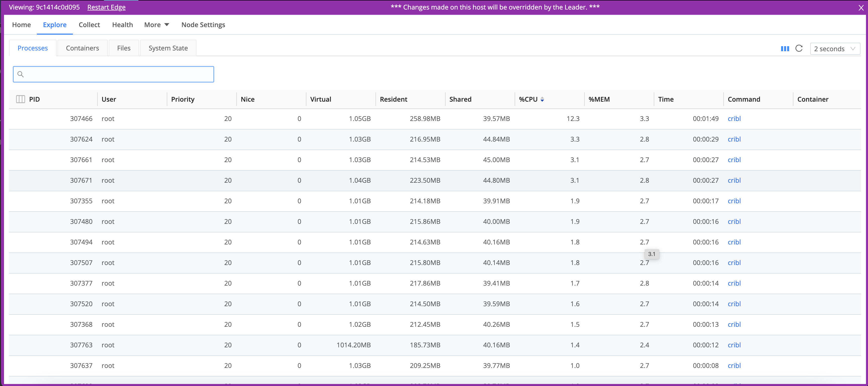Pause live updates with the pause icon

click(785, 48)
